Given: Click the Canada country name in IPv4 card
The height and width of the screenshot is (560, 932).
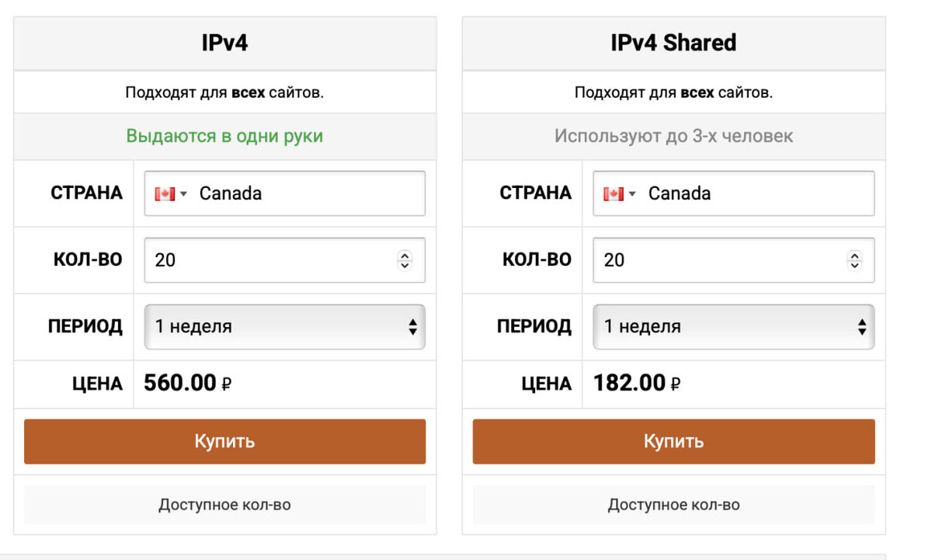Looking at the screenshot, I should point(231,193).
